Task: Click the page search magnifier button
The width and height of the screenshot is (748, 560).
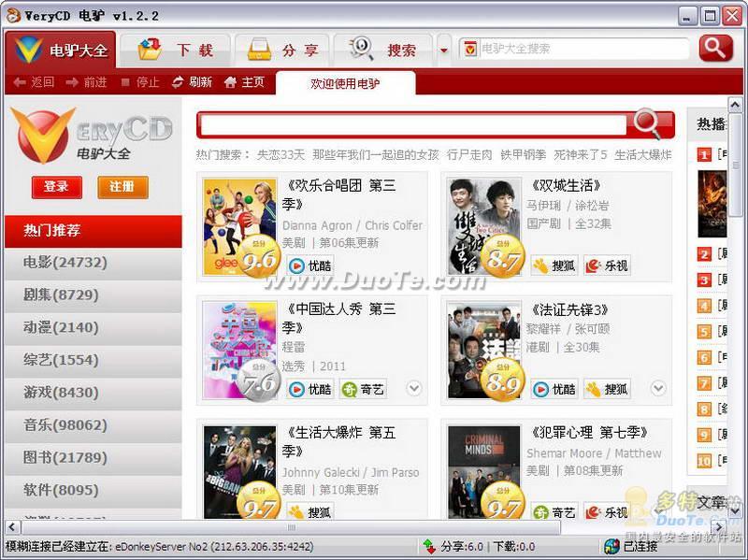Action: [x=651, y=124]
